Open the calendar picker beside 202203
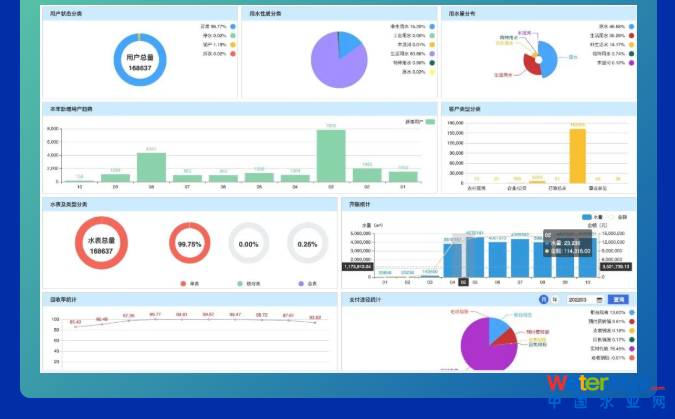Screen dimensions: 675x419 pyautogui.click(x=598, y=299)
